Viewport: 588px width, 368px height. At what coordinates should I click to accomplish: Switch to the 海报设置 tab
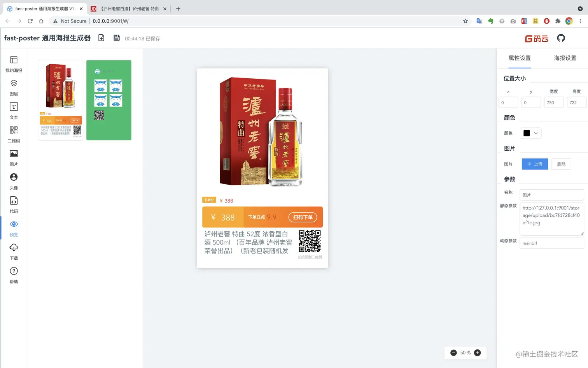565,58
